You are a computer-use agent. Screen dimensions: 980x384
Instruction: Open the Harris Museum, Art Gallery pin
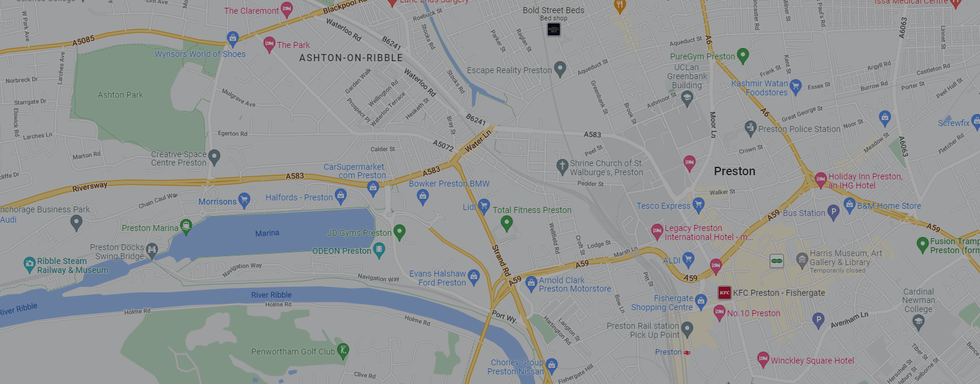pos(802,260)
